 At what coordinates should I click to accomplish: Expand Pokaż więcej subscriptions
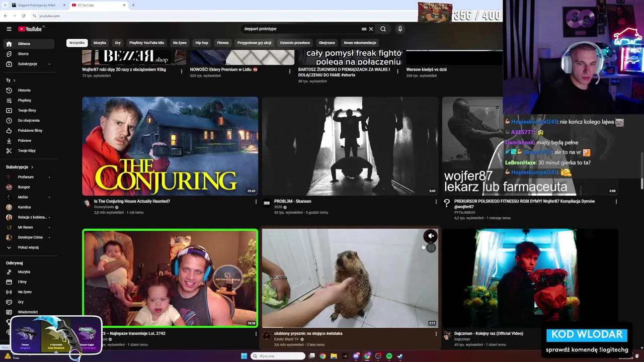click(x=29, y=247)
